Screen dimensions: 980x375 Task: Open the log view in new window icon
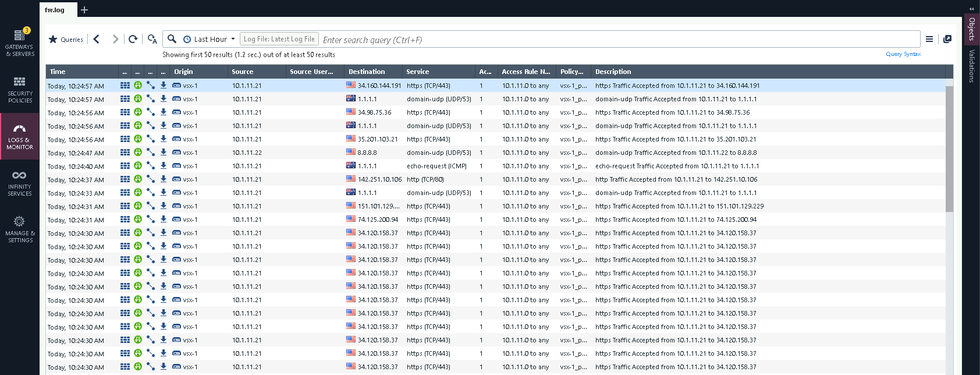pos(947,39)
